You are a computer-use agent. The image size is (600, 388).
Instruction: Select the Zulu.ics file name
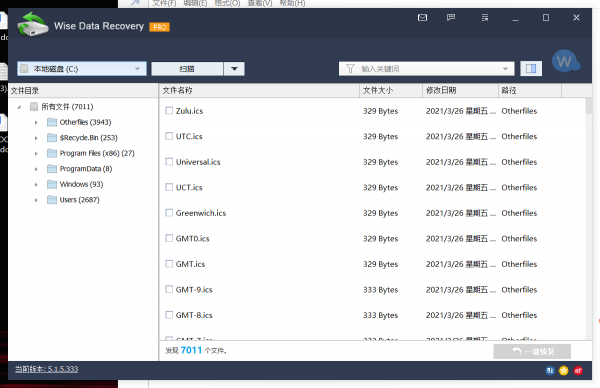click(x=189, y=111)
